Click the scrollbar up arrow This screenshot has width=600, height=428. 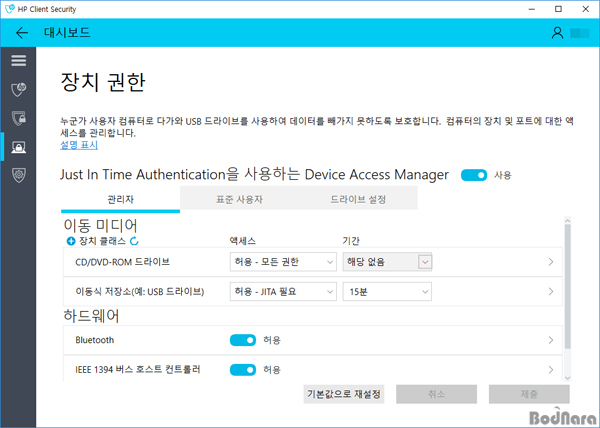tap(567, 220)
